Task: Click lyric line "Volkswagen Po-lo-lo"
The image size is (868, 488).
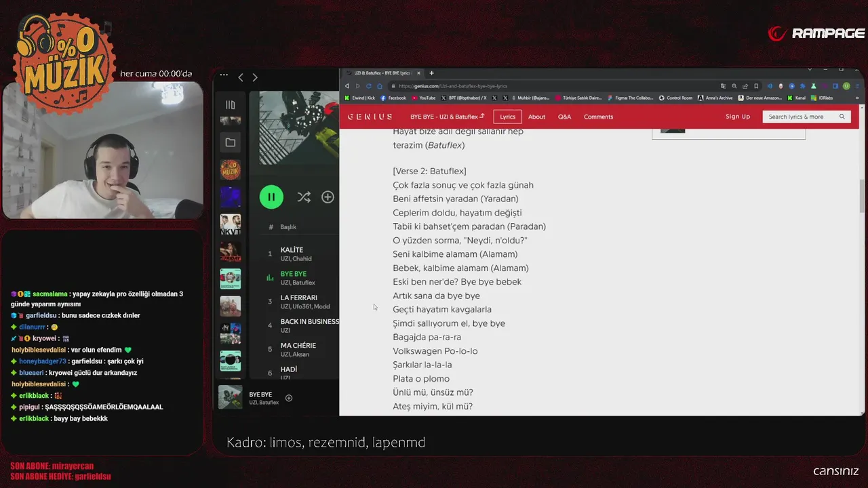Action: [x=435, y=351]
